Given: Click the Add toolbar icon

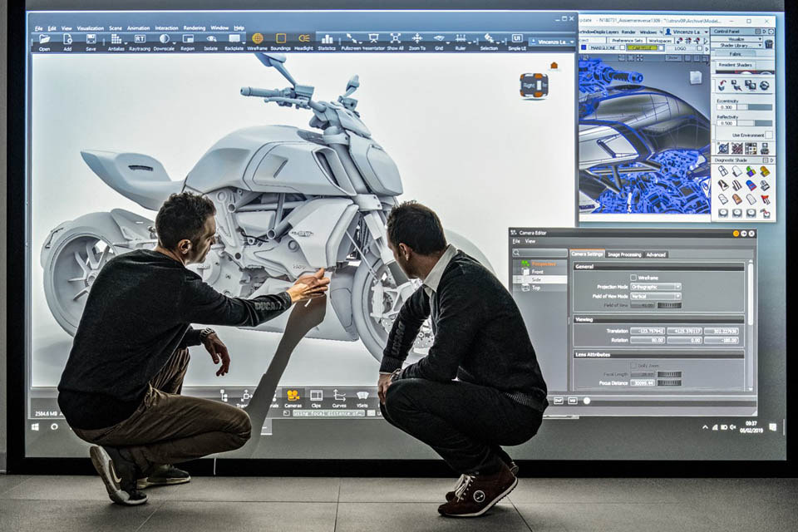Looking at the screenshot, I should click(x=67, y=39).
